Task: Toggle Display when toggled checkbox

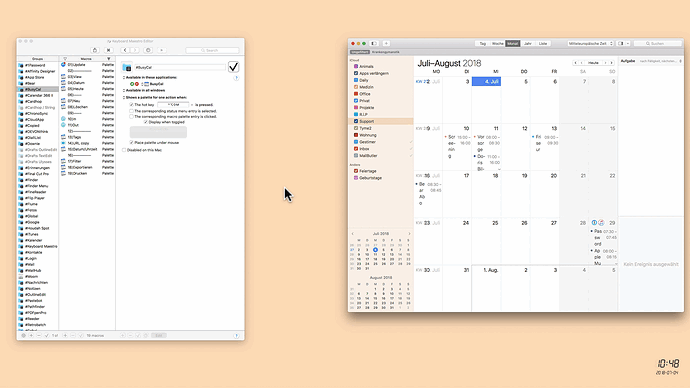Action: 146,122
